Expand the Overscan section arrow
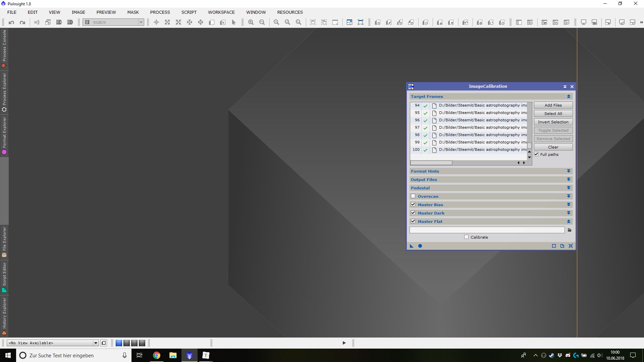Screen dimensions: 644x362 569,196
